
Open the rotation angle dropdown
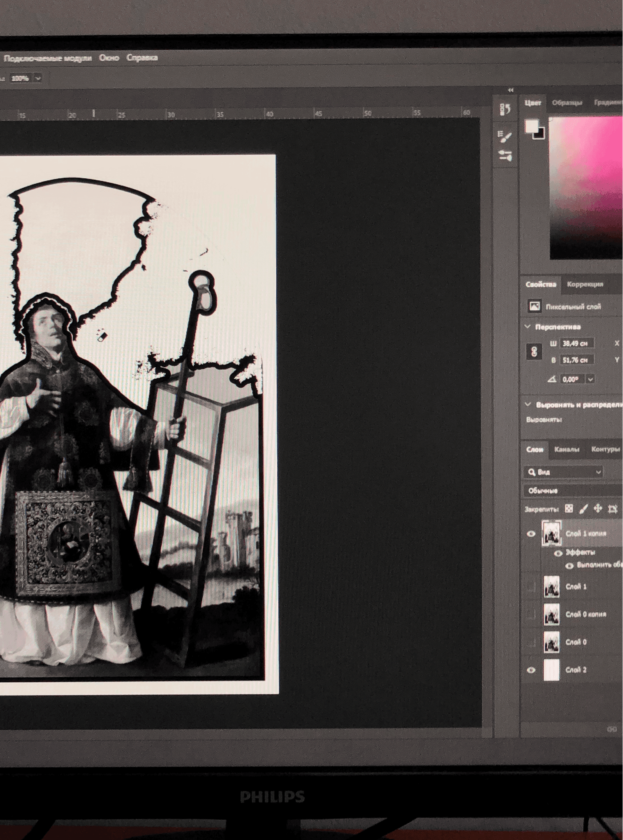coord(590,379)
